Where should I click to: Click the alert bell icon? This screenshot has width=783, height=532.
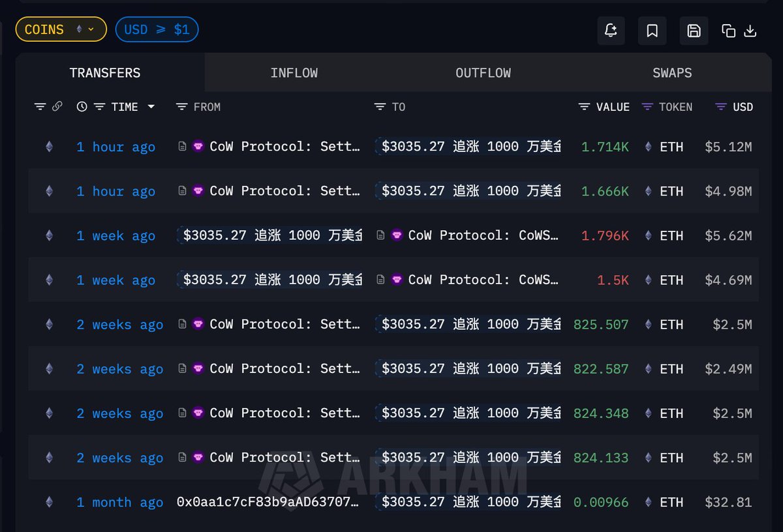[x=611, y=31]
